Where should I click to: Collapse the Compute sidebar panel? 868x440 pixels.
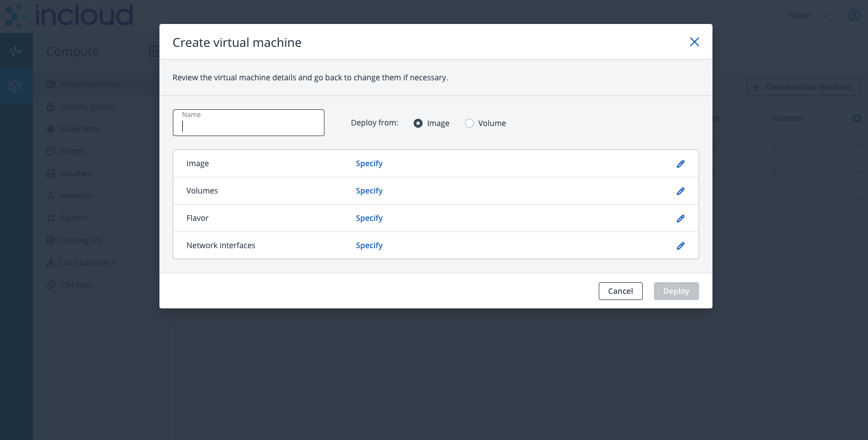[x=154, y=51]
